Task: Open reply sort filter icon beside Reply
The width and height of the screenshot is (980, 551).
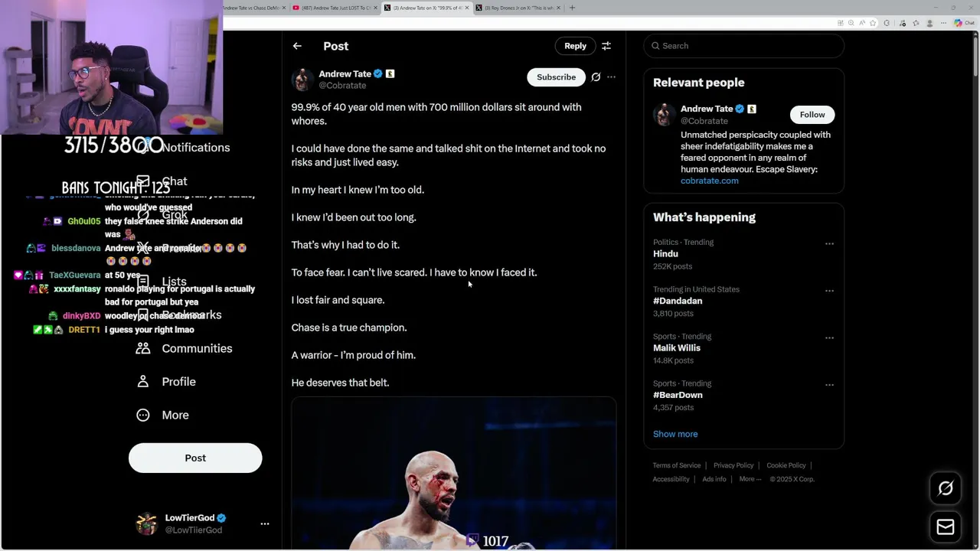Action: click(x=606, y=46)
